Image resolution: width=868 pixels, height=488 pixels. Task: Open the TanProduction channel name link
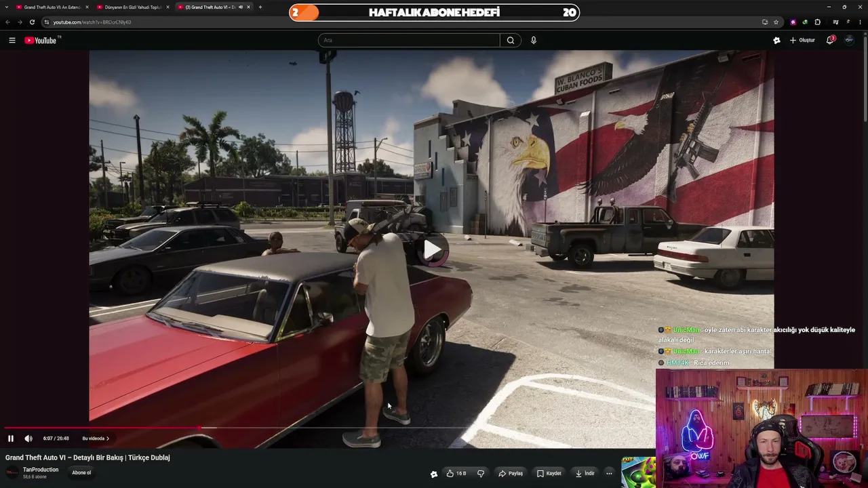(x=41, y=470)
